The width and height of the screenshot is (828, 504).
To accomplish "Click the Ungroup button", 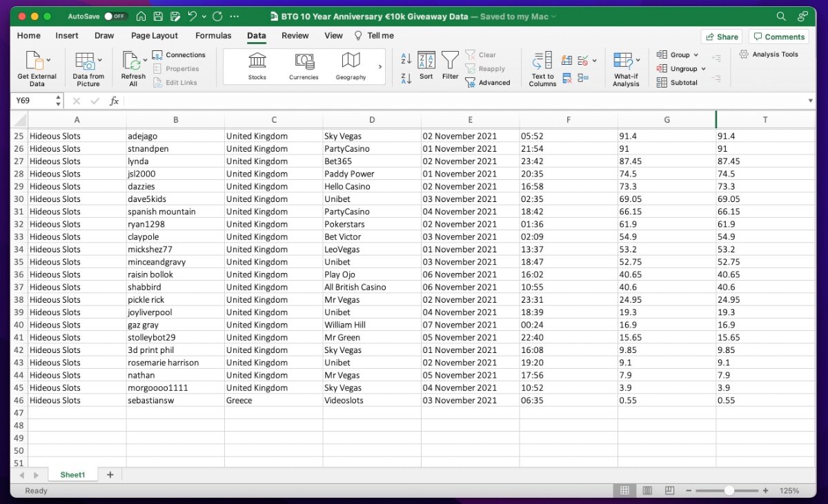I will [x=676, y=69].
